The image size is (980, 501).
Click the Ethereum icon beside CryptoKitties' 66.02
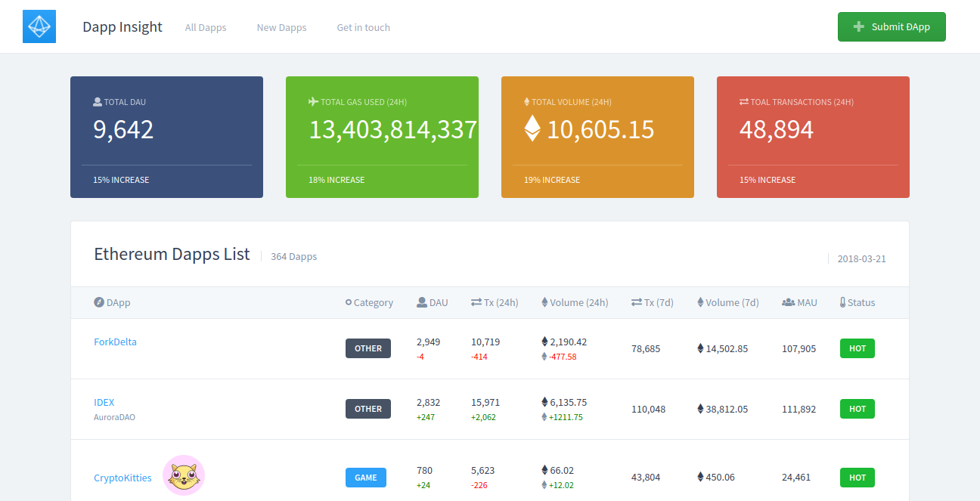pyautogui.click(x=544, y=470)
